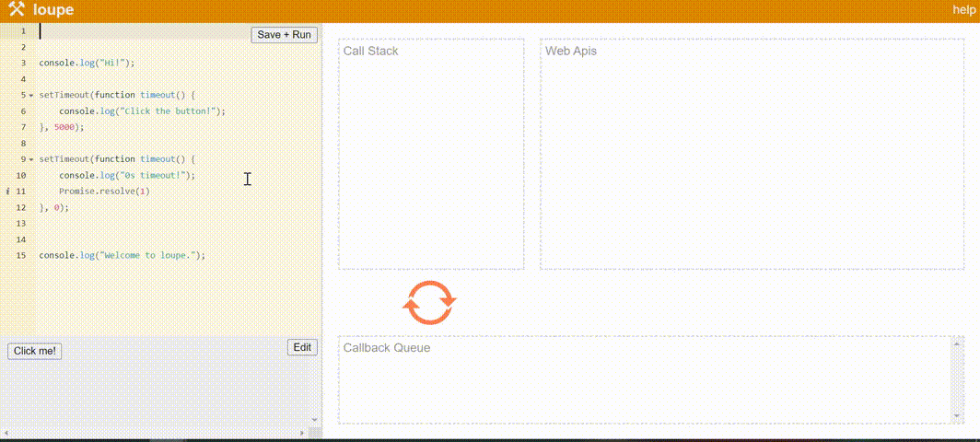The width and height of the screenshot is (980, 442).
Task: Click the "Click the button!" log line
Action: [142, 111]
